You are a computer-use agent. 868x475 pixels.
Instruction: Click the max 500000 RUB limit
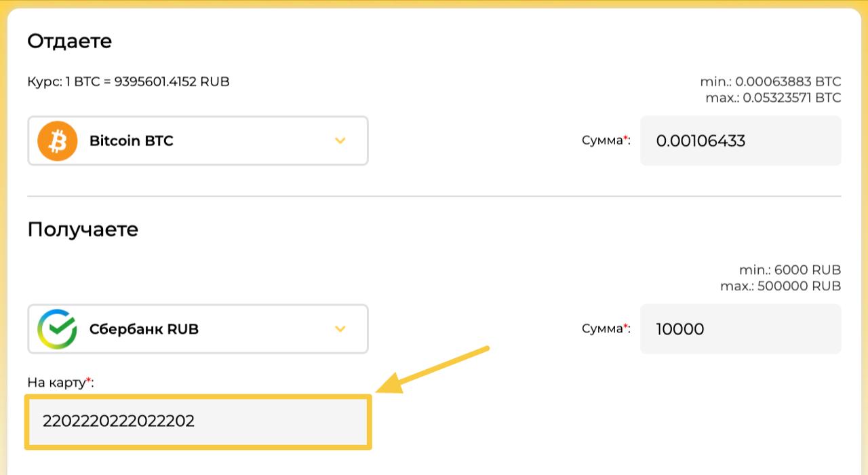pyautogui.click(x=781, y=286)
